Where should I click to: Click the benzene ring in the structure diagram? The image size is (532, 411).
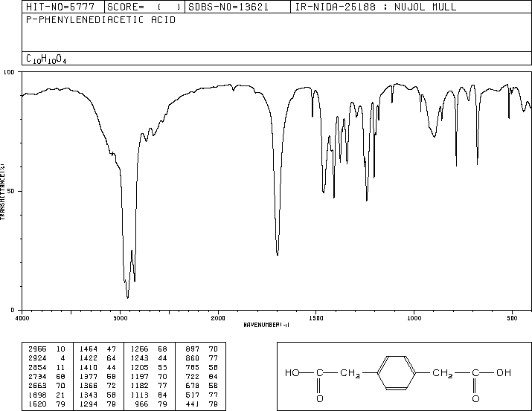397,372
